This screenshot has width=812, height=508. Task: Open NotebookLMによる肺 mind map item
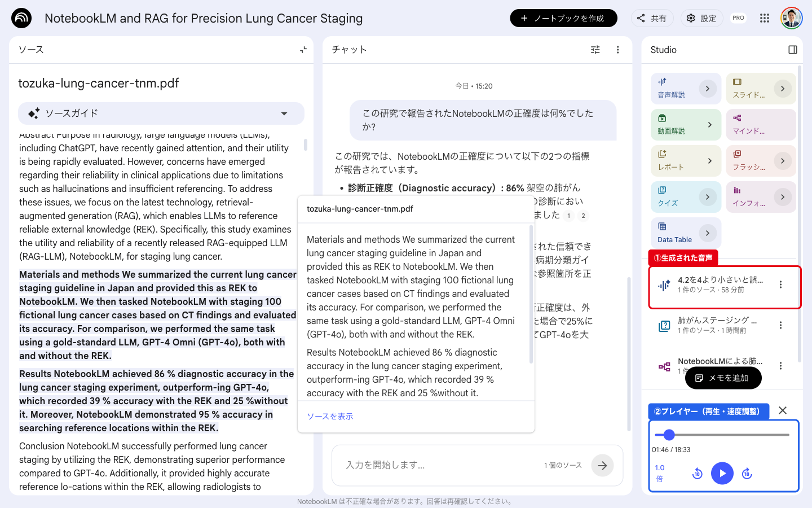[720, 361]
